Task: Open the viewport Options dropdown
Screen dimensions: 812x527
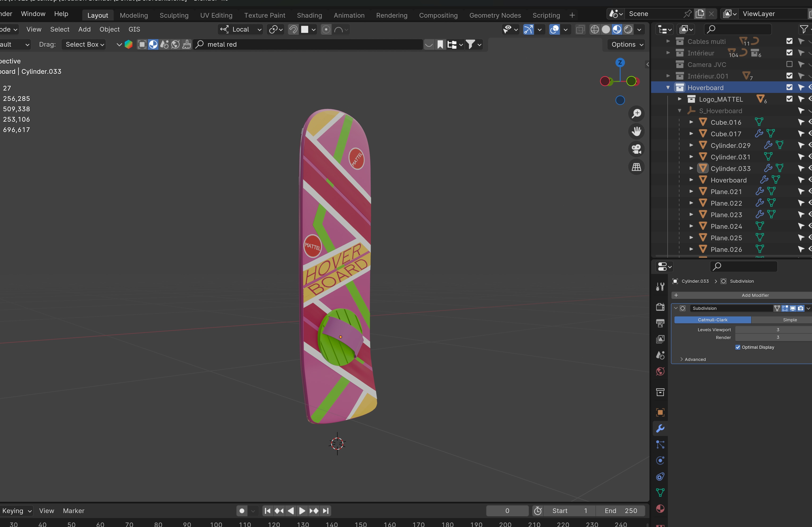Action: coord(627,44)
